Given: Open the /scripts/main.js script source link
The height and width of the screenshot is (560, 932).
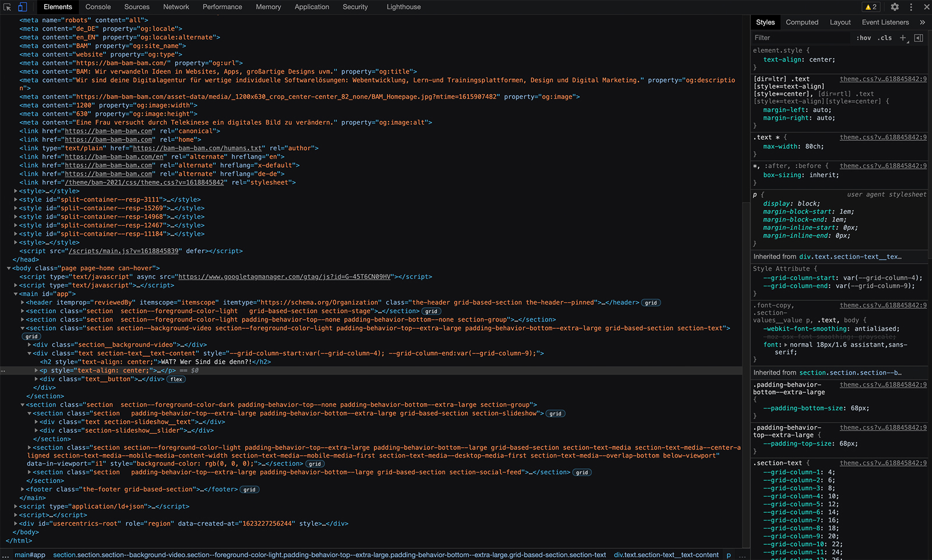Looking at the screenshot, I should (123, 251).
